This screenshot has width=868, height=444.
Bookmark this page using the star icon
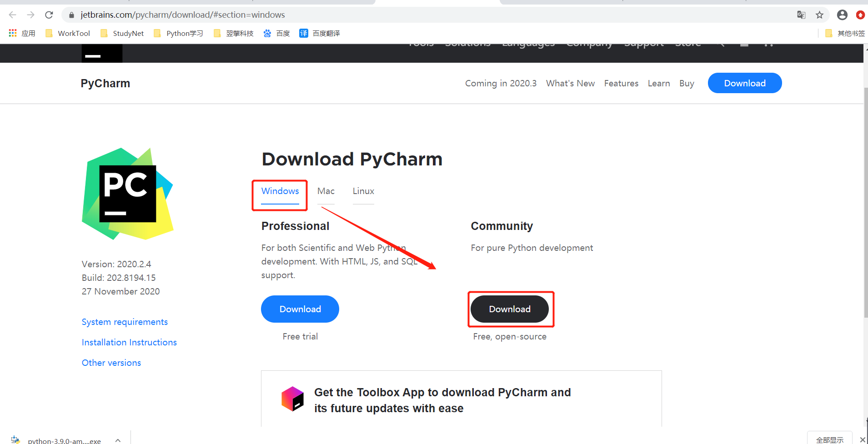pos(819,15)
